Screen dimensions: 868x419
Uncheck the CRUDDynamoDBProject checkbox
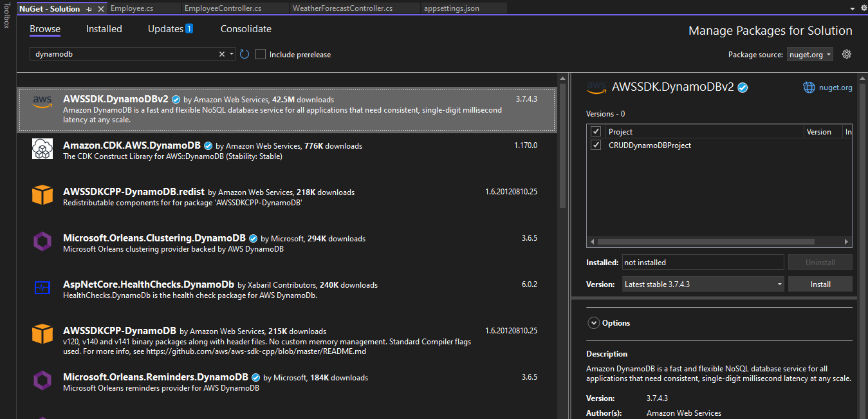pos(596,145)
